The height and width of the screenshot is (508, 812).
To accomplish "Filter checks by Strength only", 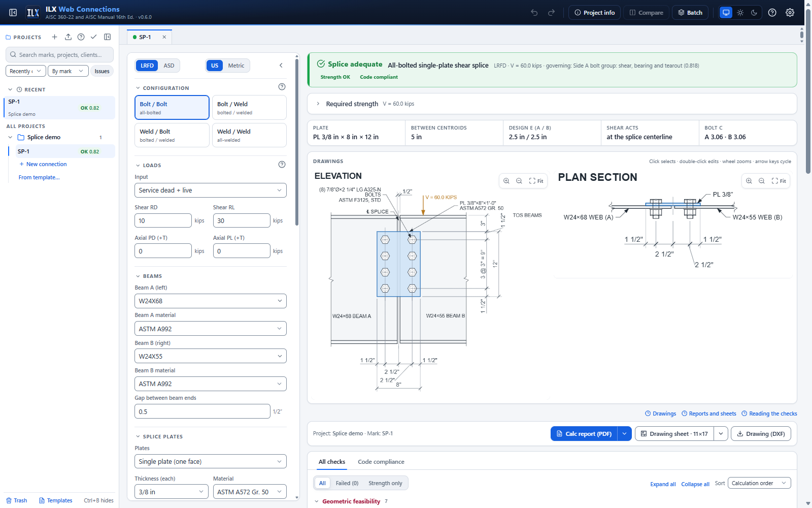I will click(385, 483).
